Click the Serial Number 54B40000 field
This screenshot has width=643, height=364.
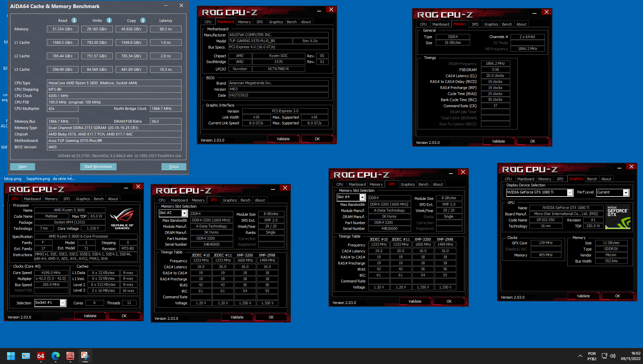[x=211, y=244]
